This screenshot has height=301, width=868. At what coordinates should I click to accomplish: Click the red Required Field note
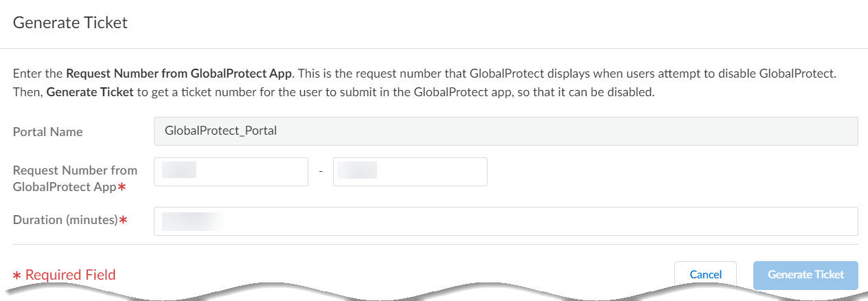pos(70,275)
